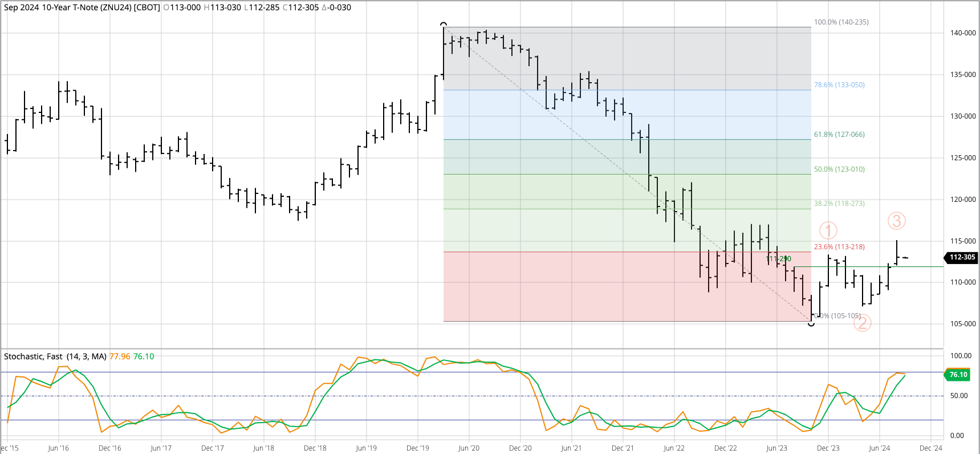Select the 61.8% (127-066) retracement label
Viewport: 980px width, 454px height.
point(839,135)
